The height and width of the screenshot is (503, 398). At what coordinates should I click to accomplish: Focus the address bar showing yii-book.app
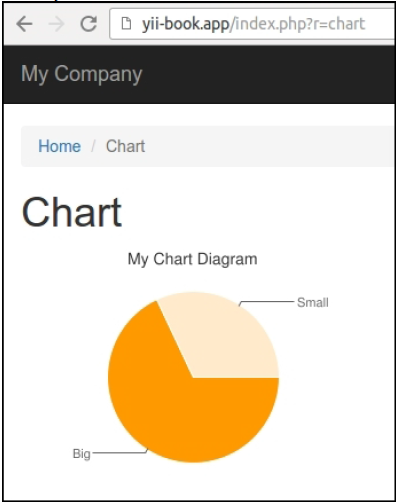tap(252, 24)
